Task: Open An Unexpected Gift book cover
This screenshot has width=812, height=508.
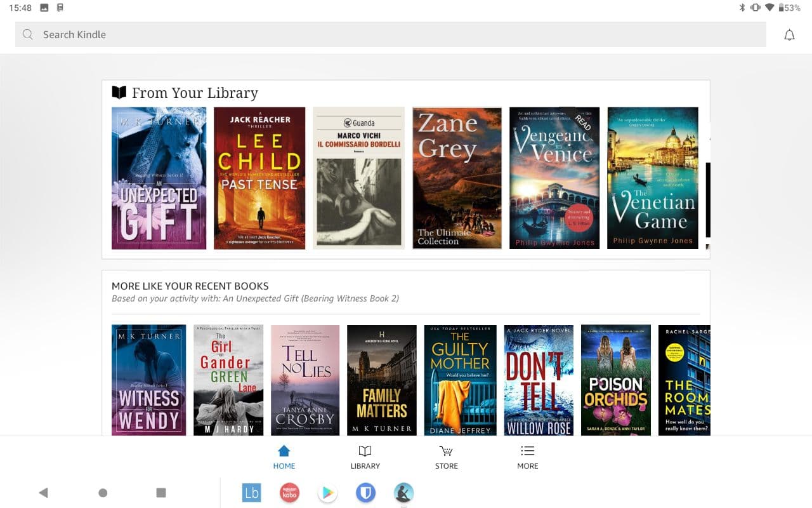Action: (x=159, y=178)
